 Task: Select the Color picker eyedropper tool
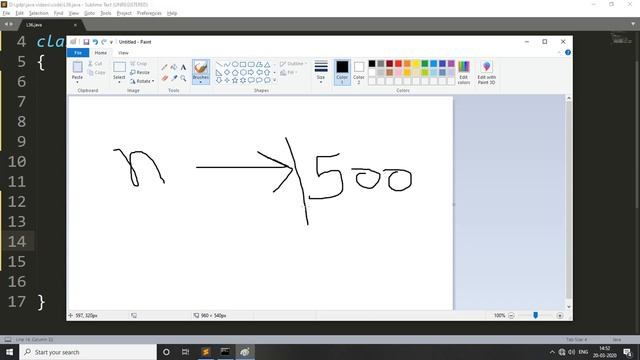(x=174, y=78)
